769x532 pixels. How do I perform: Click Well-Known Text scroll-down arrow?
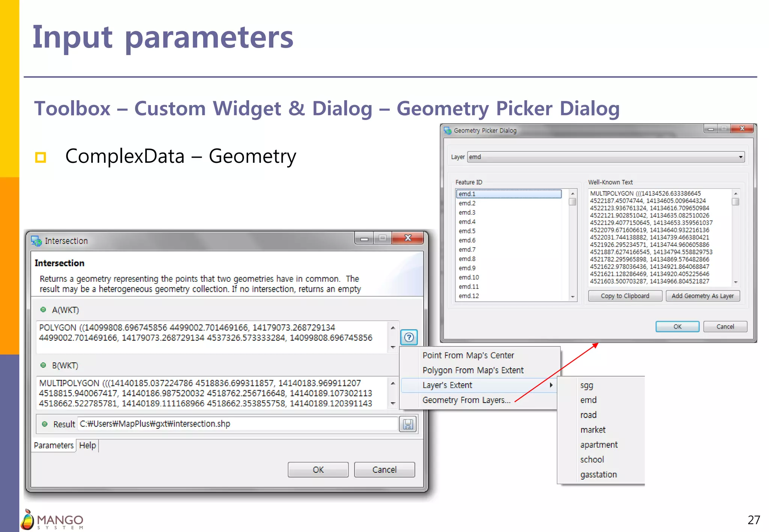pyautogui.click(x=736, y=282)
